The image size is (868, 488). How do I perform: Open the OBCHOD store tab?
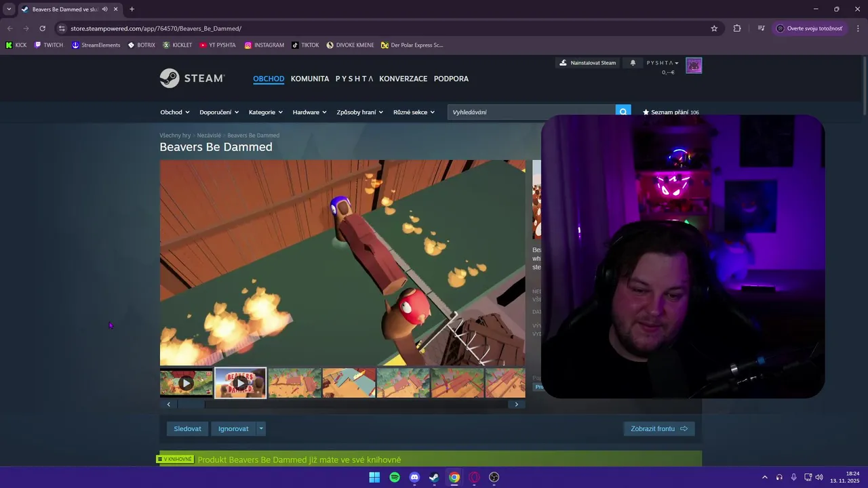(x=269, y=79)
